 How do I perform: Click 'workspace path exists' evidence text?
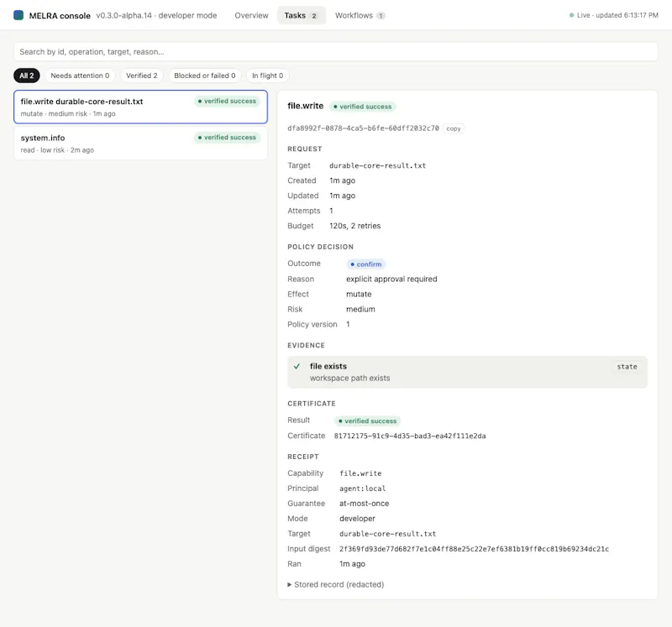[x=349, y=379]
